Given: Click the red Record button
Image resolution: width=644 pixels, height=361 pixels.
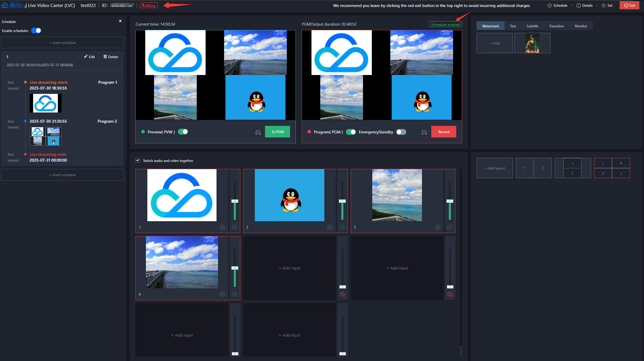Looking at the screenshot, I should pyautogui.click(x=443, y=132).
